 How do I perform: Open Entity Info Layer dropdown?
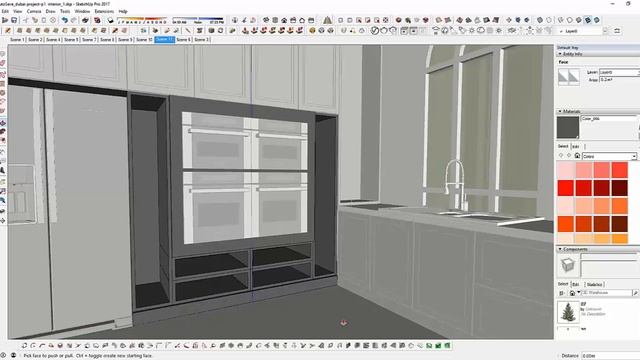pyautogui.click(x=619, y=72)
